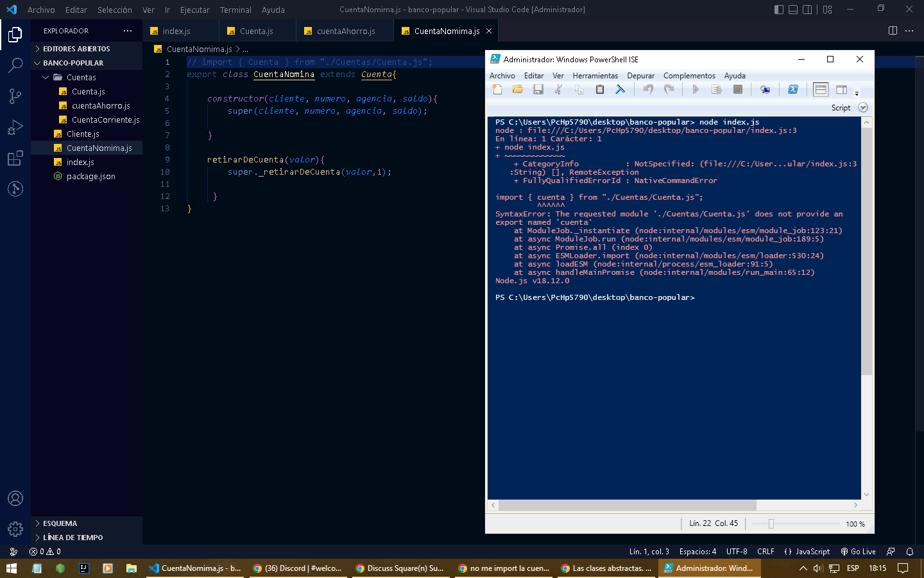Click Lín. 1, col. 3 cursor position

[x=649, y=552]
